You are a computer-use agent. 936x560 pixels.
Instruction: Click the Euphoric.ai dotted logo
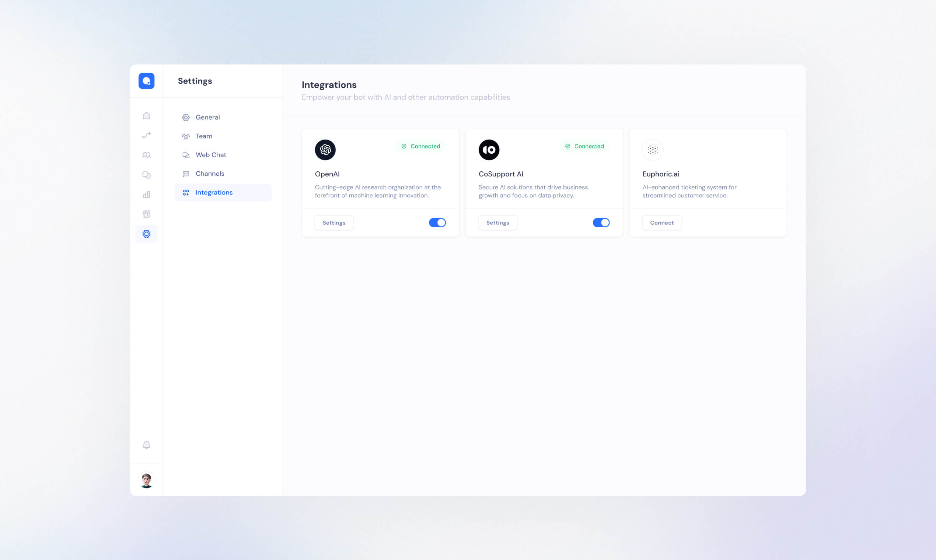[653, 150]
